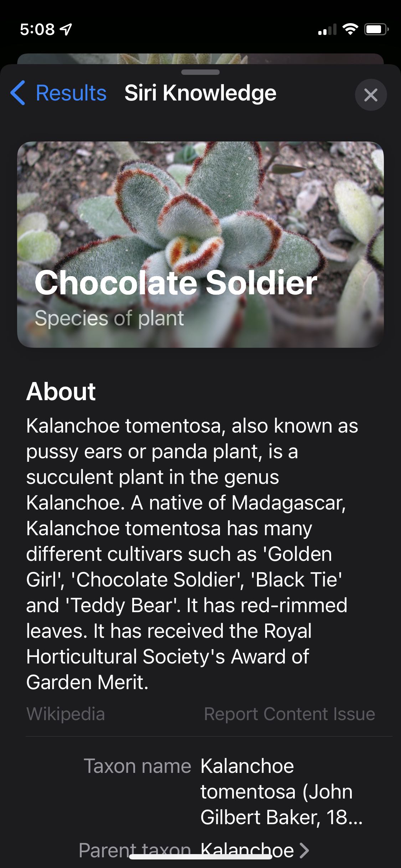
Task: Open the Chocolate Soldier plant image
Action: coord(200,244)
